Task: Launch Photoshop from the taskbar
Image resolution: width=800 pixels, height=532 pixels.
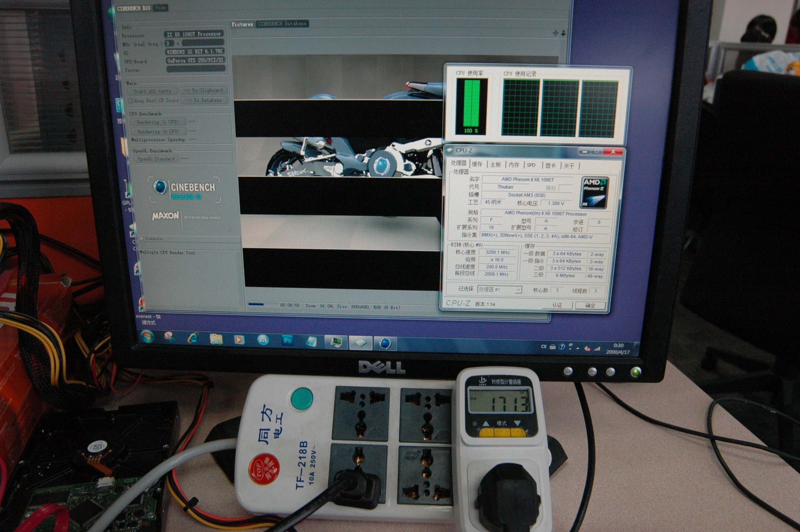Action: coord(287,340)
